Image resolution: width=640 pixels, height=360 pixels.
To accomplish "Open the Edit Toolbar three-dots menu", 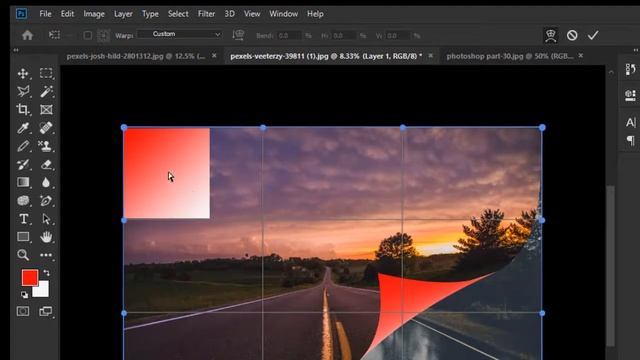I will (46, 255).
